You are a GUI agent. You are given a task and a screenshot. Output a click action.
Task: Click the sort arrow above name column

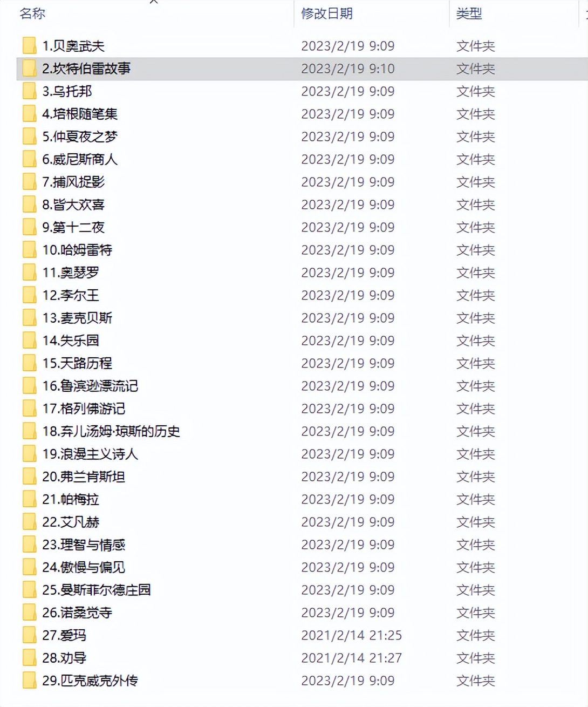[154, 2]
